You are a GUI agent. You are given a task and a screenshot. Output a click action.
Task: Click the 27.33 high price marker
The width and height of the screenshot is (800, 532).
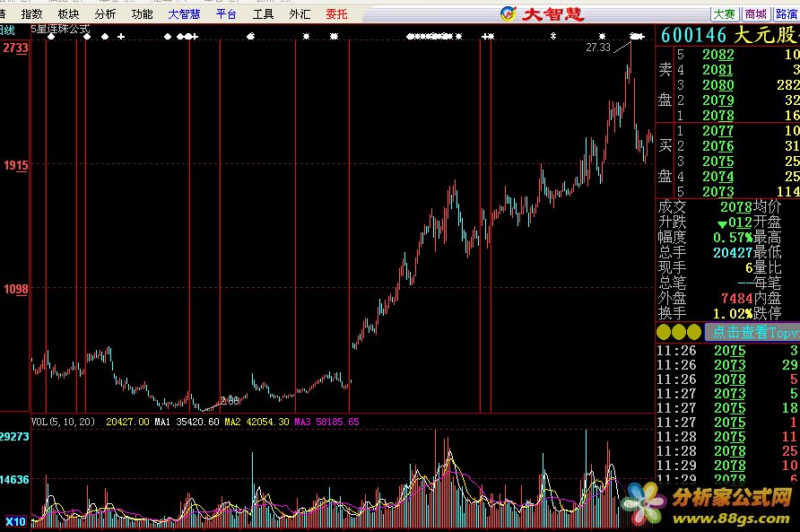pos(598,48)
